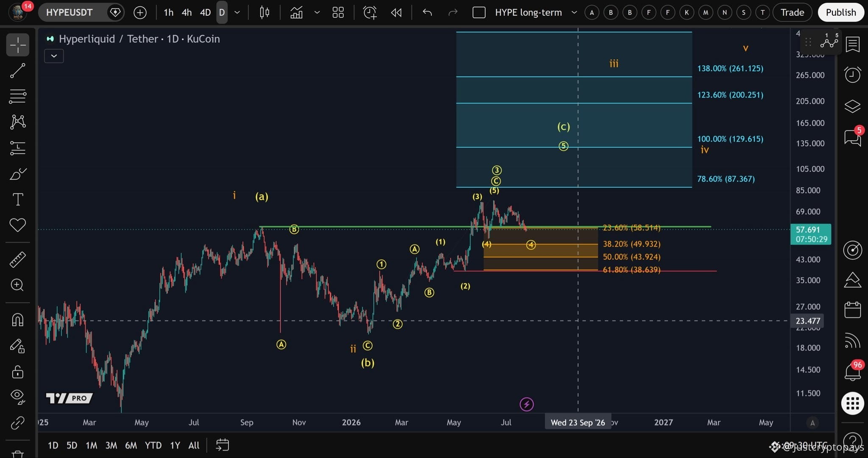Open the Fibonacci retracement tools
The height and width of the screenshot is (458, 868).
18,96
